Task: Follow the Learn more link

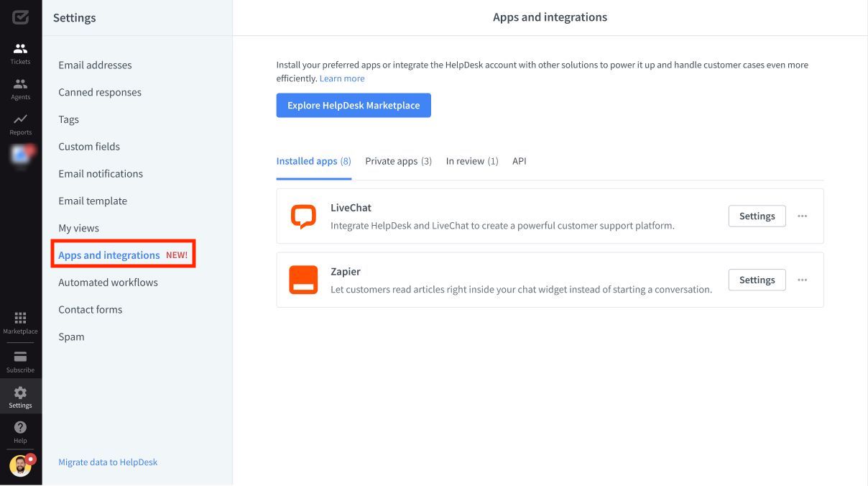Action: point(342,78)
